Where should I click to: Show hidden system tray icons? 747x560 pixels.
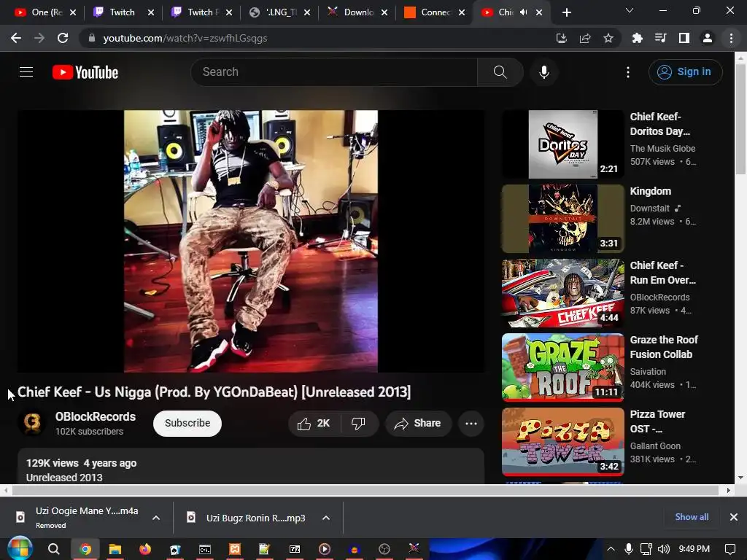pyautogui.click(x=611, y=549)
